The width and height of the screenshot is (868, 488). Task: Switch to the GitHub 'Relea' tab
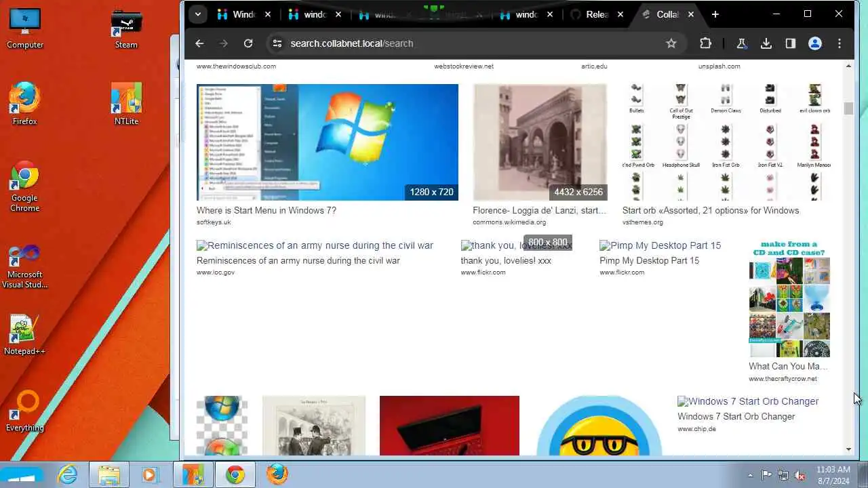(x=598, y=14)
